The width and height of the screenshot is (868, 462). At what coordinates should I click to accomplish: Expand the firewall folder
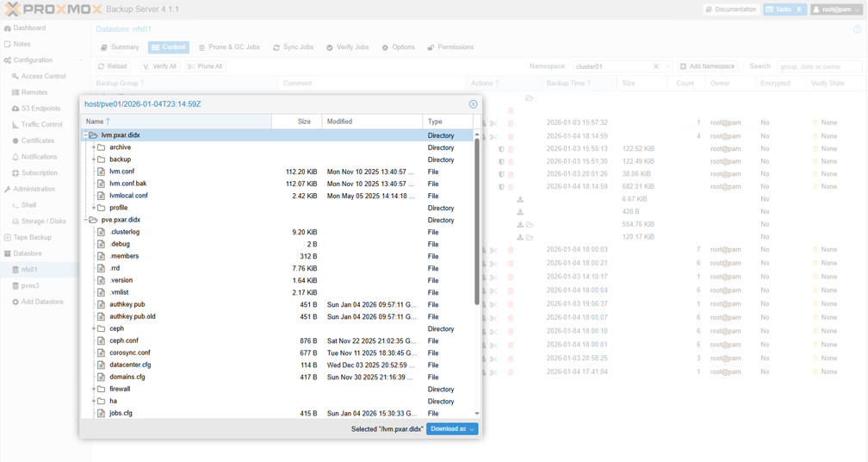pyautogui.click(x=94, y=389)
